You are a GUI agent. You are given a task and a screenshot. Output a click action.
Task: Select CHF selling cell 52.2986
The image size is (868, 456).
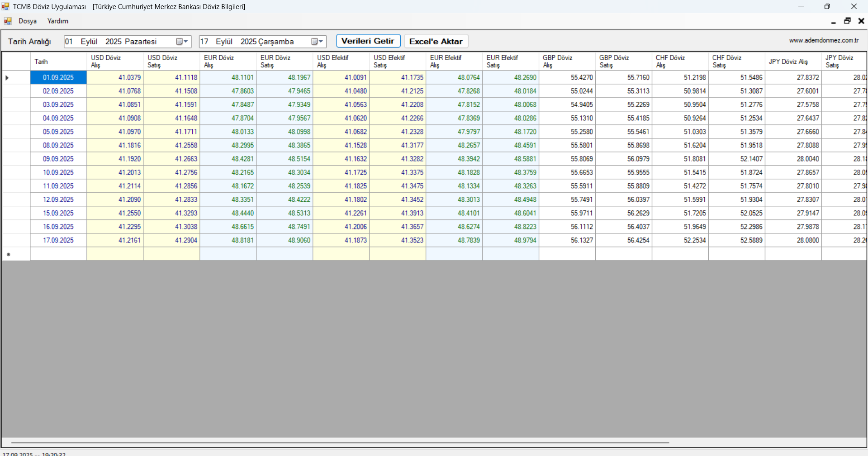tap(737, 227)
